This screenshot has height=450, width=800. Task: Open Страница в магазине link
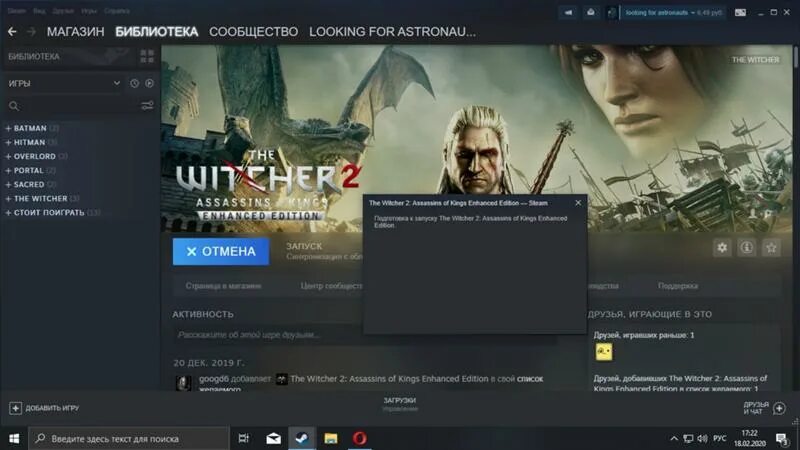point(223,286)
